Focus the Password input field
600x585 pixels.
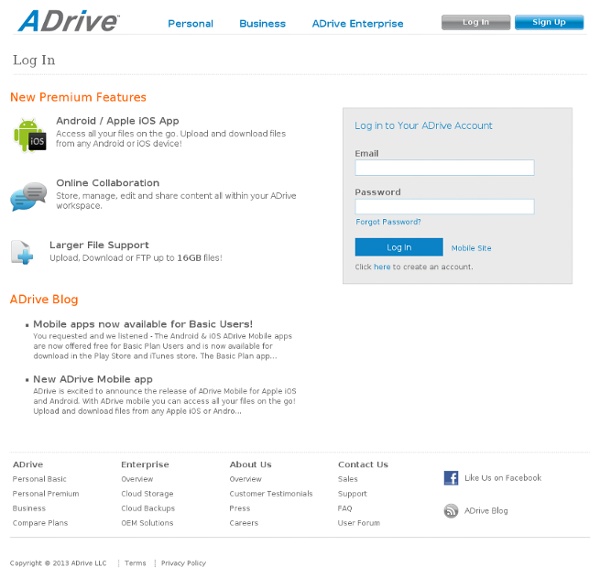coord(444,206)
